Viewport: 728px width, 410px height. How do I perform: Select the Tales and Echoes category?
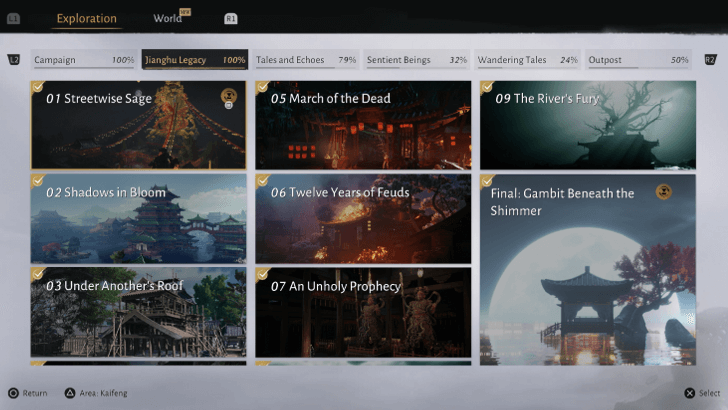(305, 60)
